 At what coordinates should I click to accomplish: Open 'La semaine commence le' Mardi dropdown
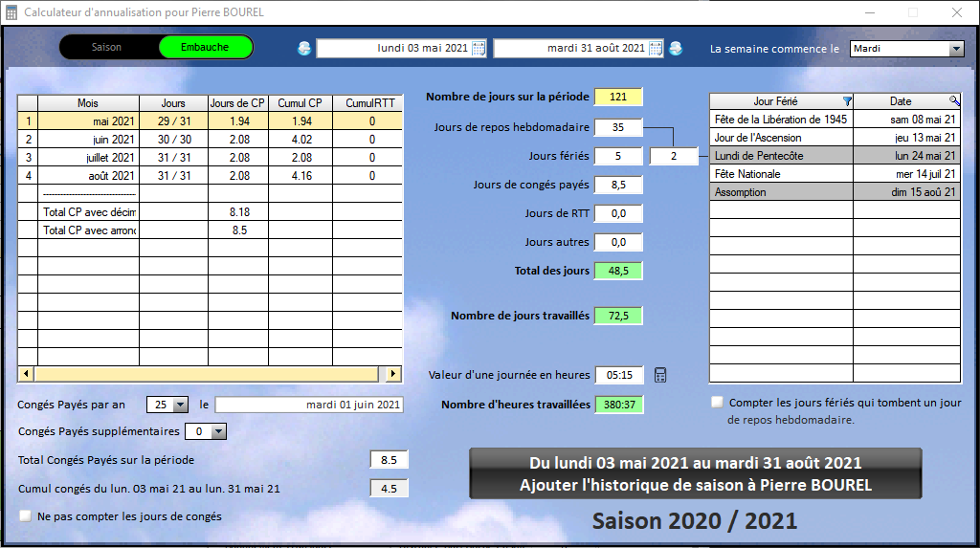point(956,49)
